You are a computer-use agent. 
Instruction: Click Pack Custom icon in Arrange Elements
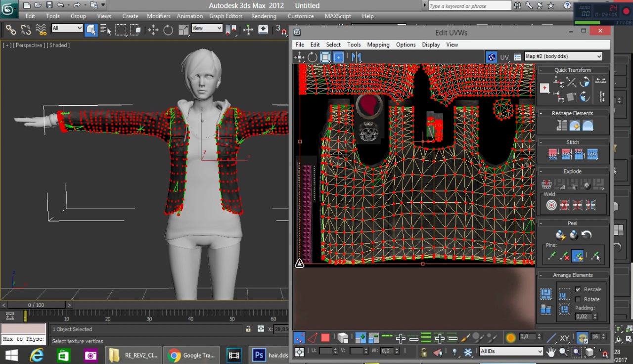546,294
